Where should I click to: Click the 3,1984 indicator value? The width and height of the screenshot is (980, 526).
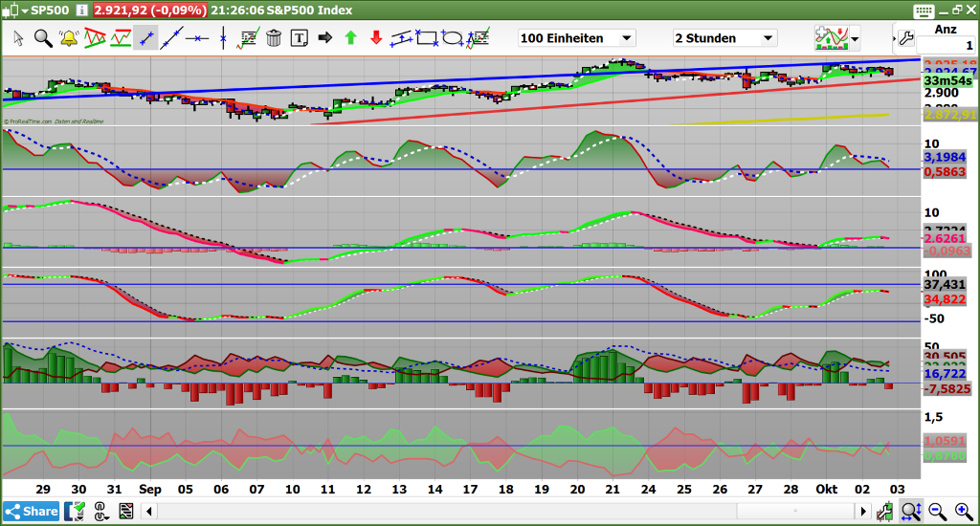click(x=945, y=157)
